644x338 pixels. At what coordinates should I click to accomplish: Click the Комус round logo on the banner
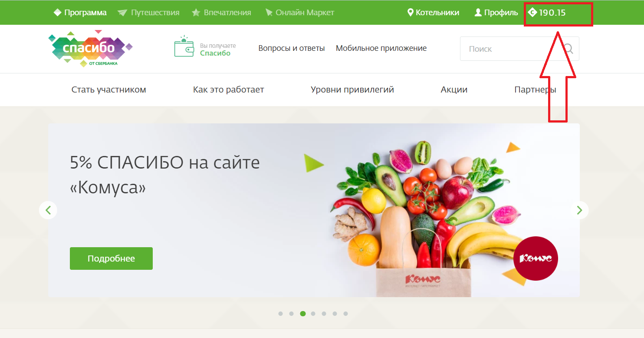pyautogui.click(x=536, y=258)
